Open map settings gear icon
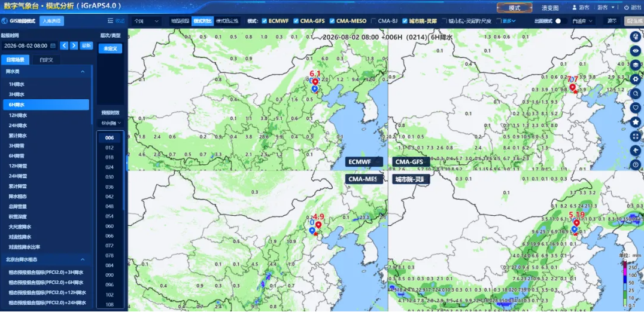This screenshot has height=312, width=644. click(636, 79)
